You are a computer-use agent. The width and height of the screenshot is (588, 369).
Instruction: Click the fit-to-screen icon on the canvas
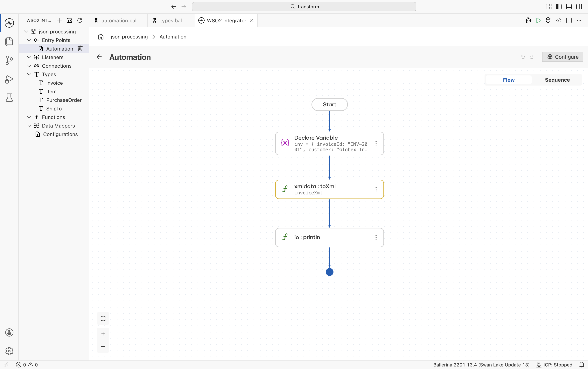(103, 318)
